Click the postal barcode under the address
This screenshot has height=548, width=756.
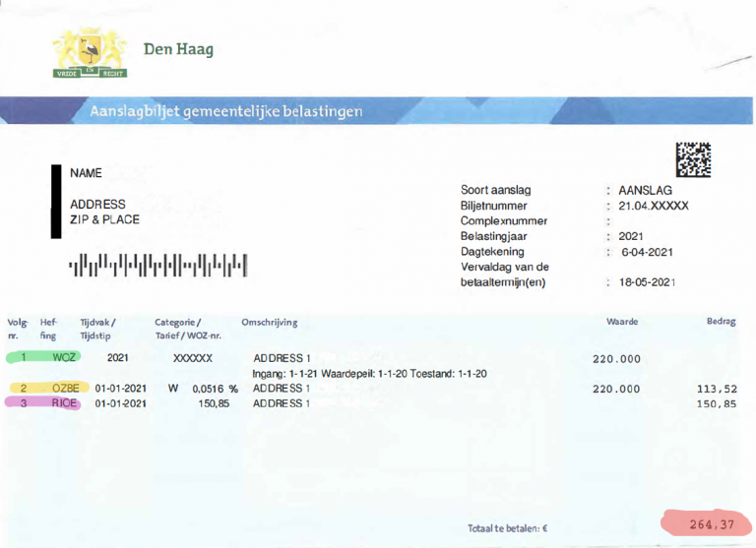pos(158,265)
